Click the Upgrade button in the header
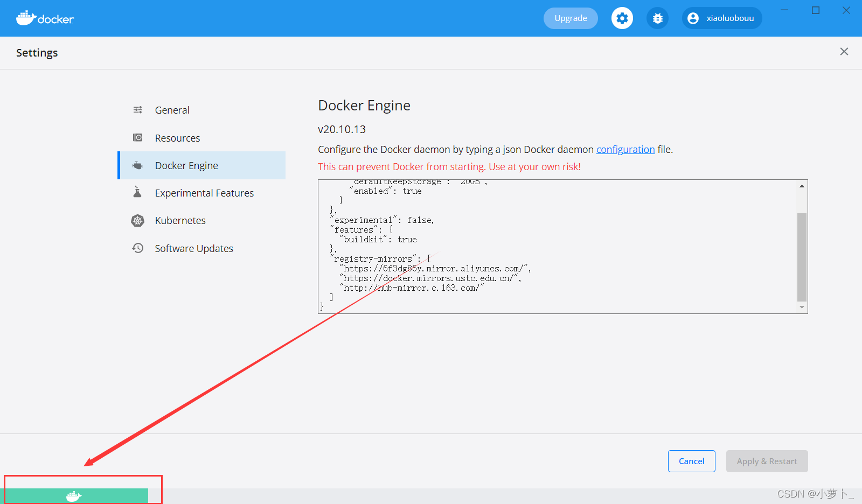862x504 pixels. click(570, 18)
